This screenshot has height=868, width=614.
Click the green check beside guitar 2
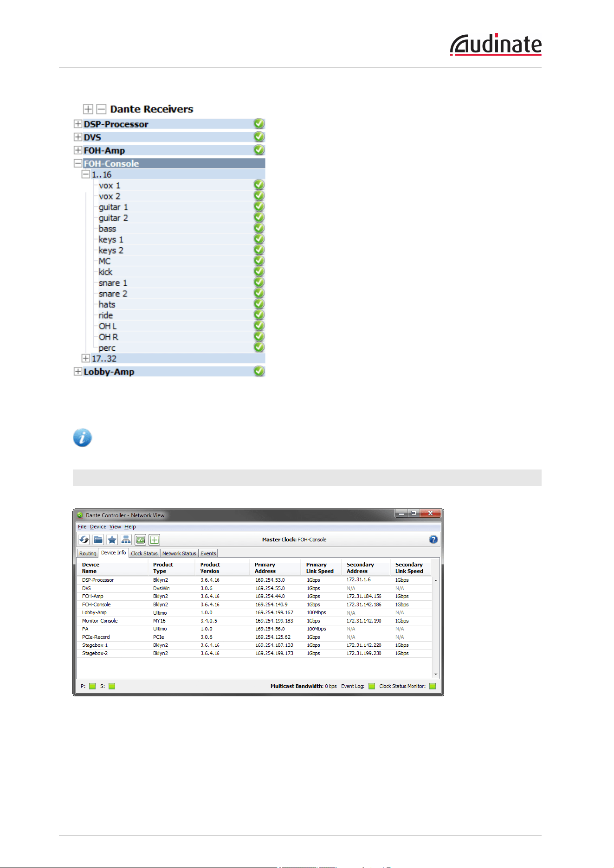259,217
